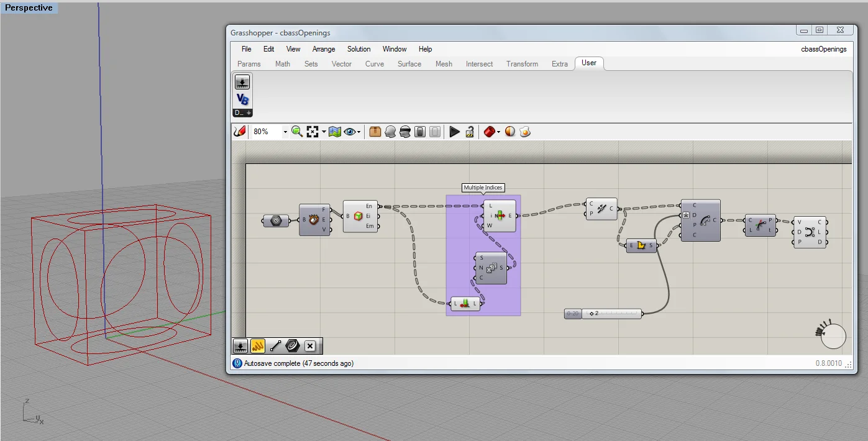Click the dark enable component icon
Image resolution: width=868 pixels, height=441 pixels.
(x=420, y=132)
